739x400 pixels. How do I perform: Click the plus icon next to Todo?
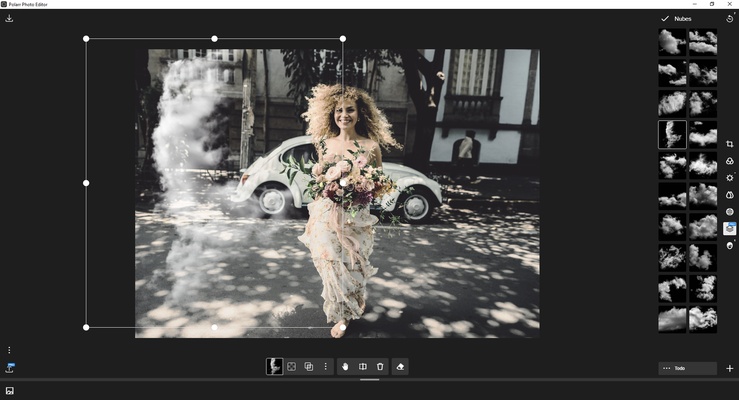730,368
